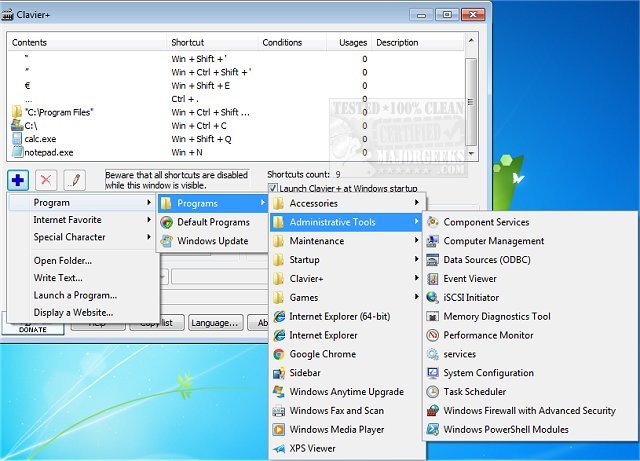This screenshot has height=461, width=640.
Task: Open Component Services from Administrative Tools
Action: click(530, 222)
